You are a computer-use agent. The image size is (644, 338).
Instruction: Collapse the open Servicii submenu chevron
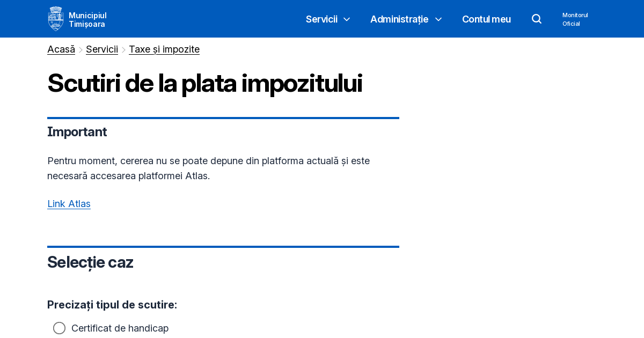click(347, 19)
